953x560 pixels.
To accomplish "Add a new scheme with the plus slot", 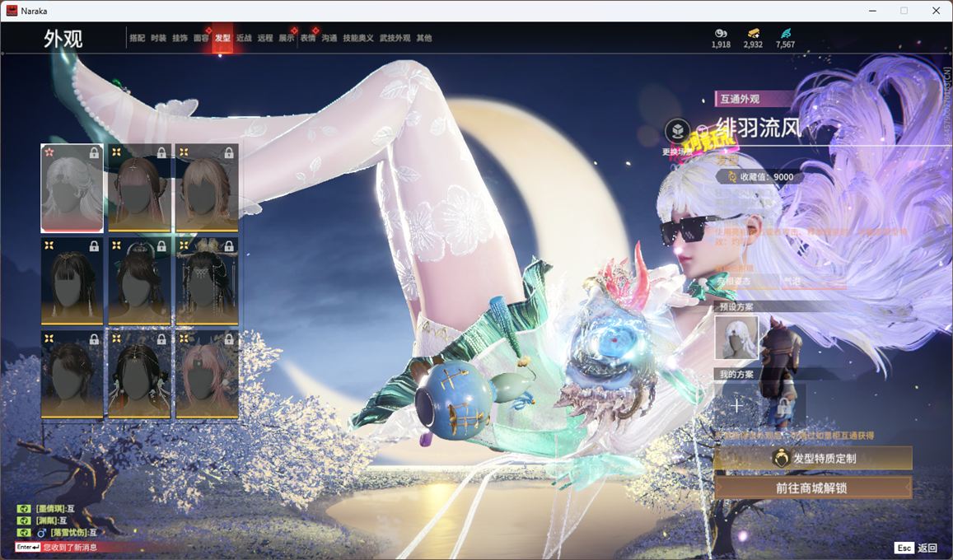I will click(736, 405).
